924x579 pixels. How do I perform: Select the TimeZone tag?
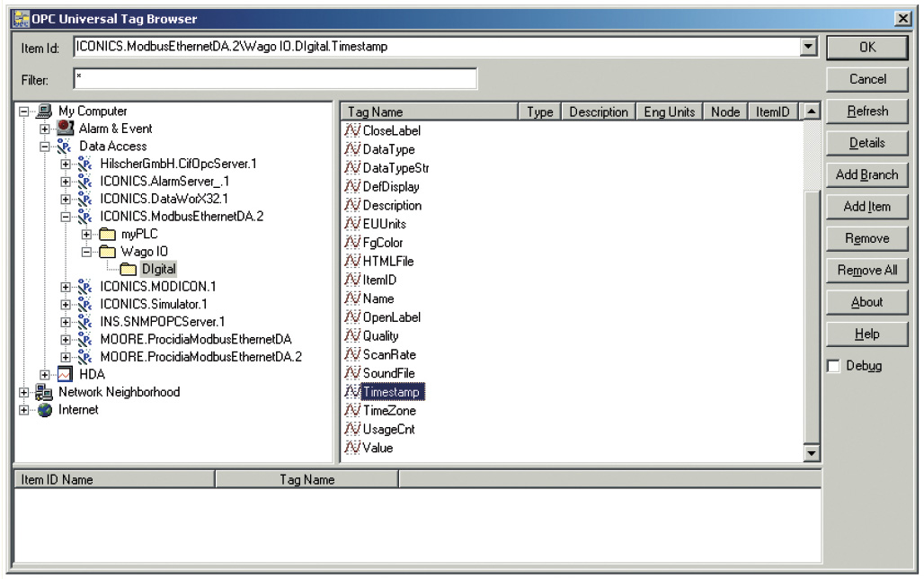pyautogui.click(x=389, y=410)
